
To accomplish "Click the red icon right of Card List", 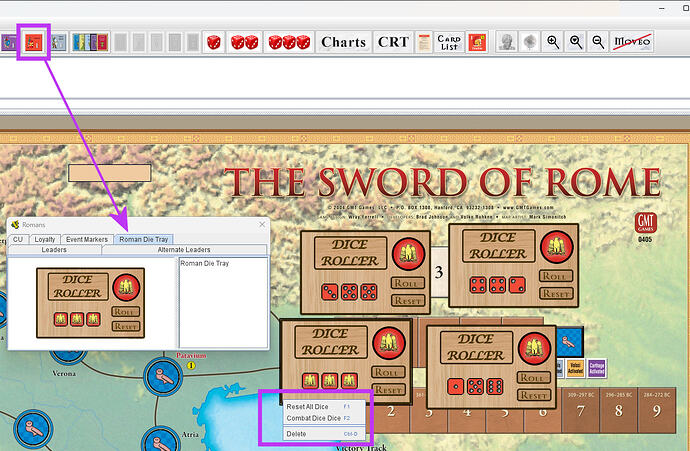I will pyautogui.click(x=477, y=42).
